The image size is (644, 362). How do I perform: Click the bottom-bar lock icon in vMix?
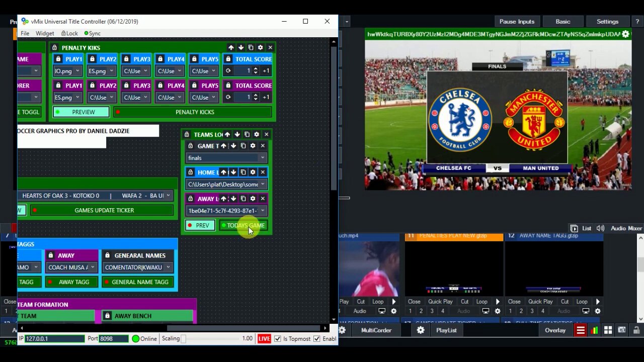point(636,330)
